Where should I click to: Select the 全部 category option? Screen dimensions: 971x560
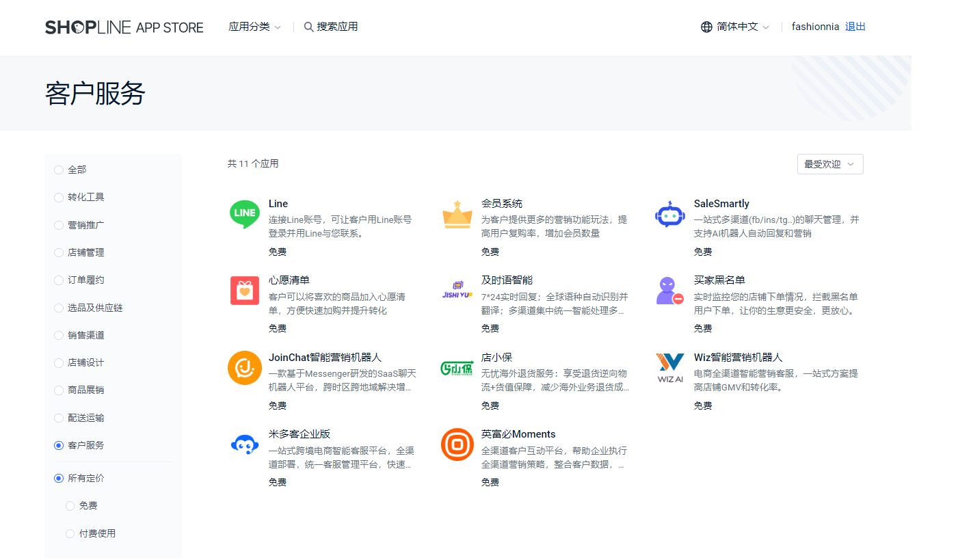click(x=59, y=170)
